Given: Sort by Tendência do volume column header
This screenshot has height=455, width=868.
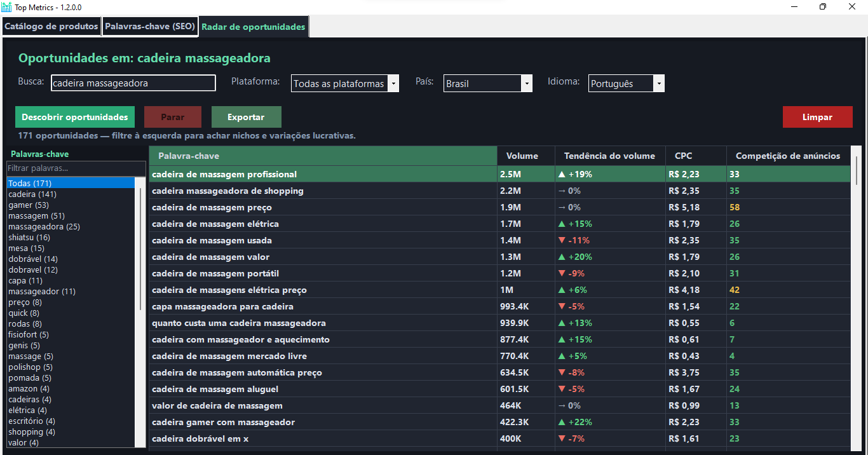Looking at the screenshot, I should click(610, 156).
